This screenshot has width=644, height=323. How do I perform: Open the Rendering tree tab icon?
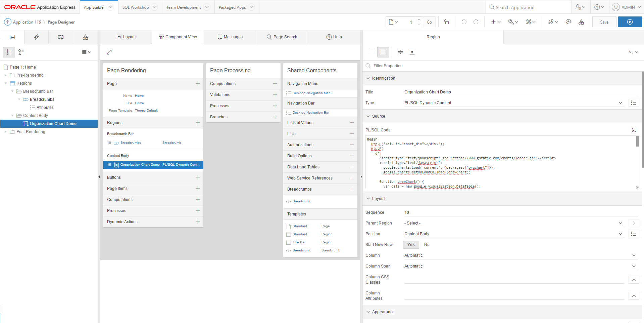pyautogui.click(x=12, y=37)
